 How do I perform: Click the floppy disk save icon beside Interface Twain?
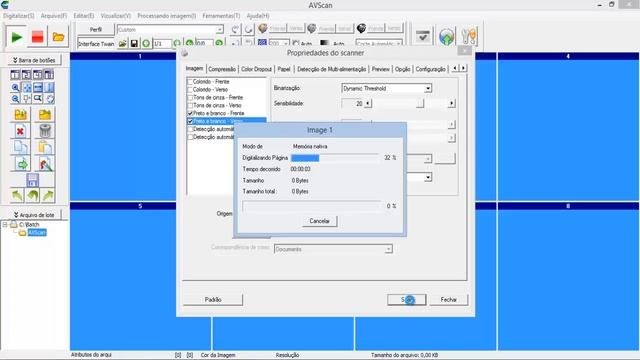[x=134, y=43]
